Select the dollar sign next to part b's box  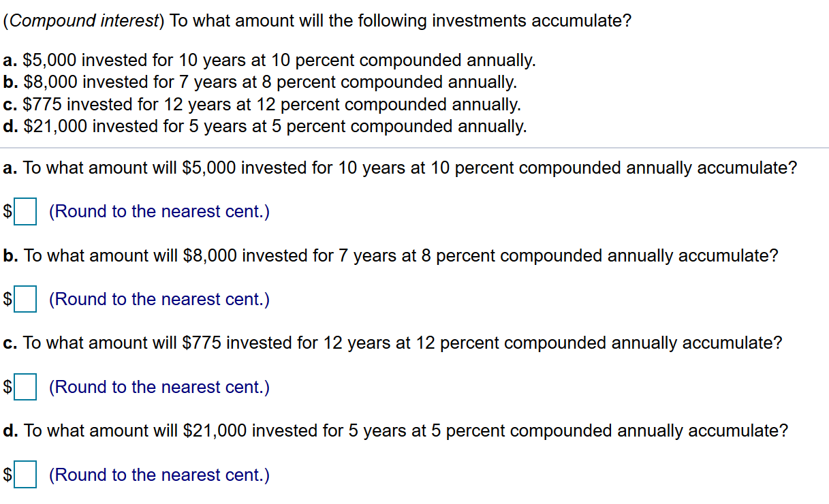click(x=7, y=300)
